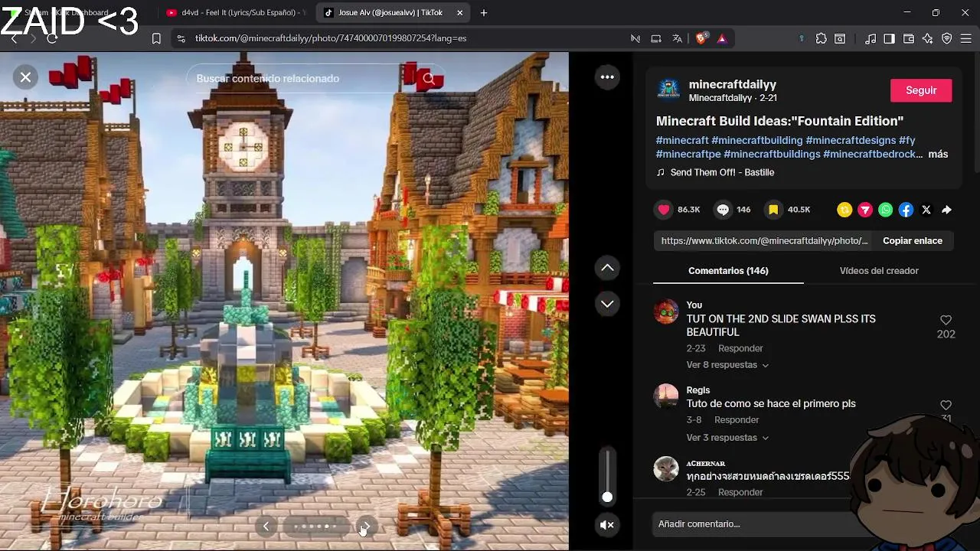Open the Brave VPN icon
The height and width of the screenshot is (551, 980).
point(947,38)
